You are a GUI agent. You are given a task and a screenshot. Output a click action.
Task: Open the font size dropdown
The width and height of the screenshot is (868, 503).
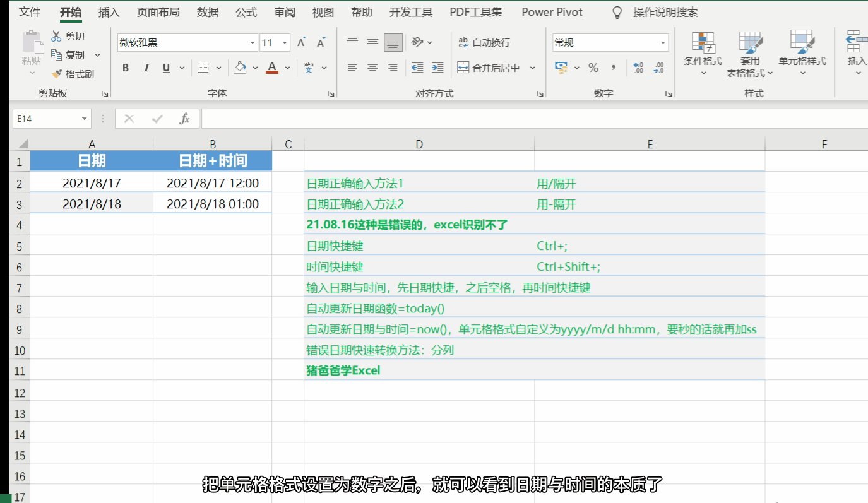(x=285, y=43)
